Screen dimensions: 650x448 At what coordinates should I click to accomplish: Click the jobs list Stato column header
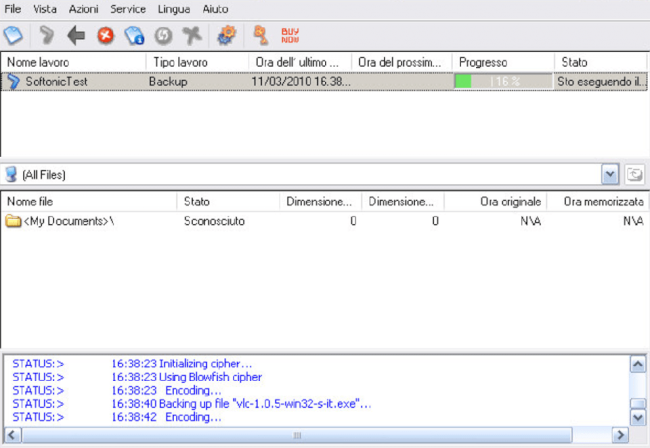(601, 62)
